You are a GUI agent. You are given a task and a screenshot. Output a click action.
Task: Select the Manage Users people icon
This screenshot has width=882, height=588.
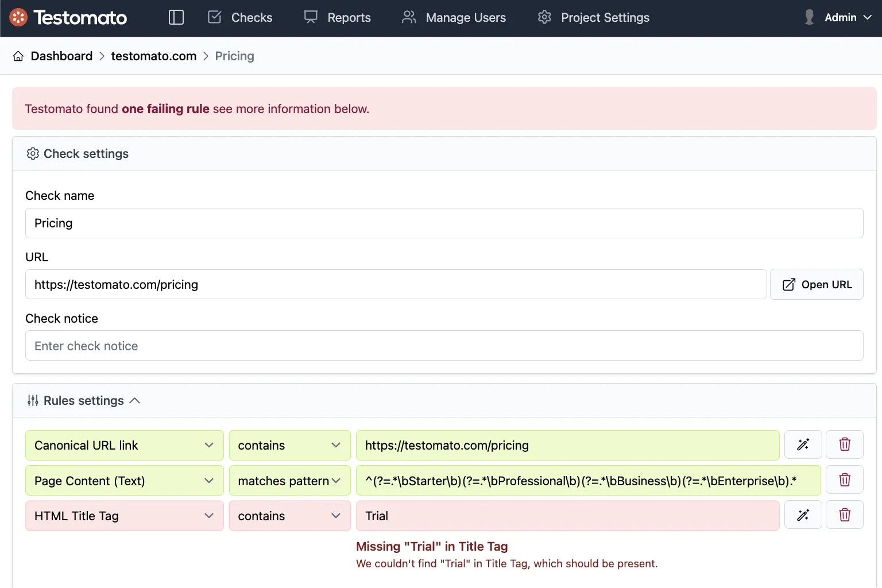pyautogui.click(x=408, y=17)
